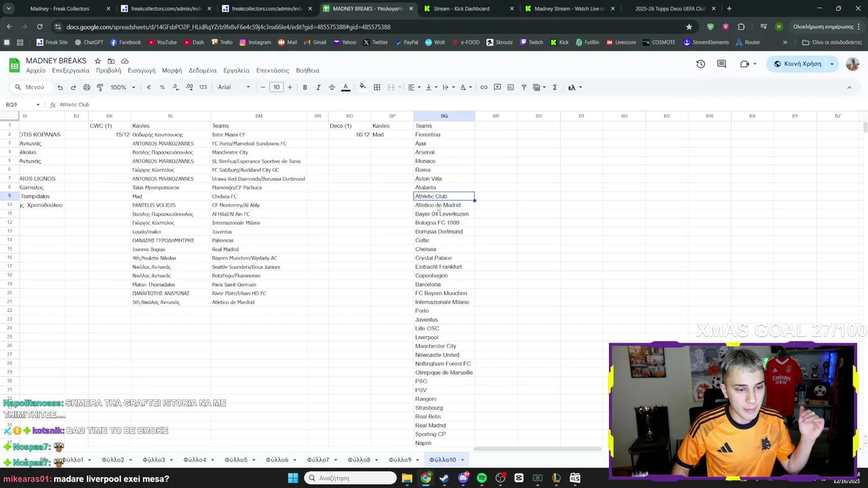Click the font size field showing 10
Image resolution: width=868 pixels, height=488 pixels.
277,87
